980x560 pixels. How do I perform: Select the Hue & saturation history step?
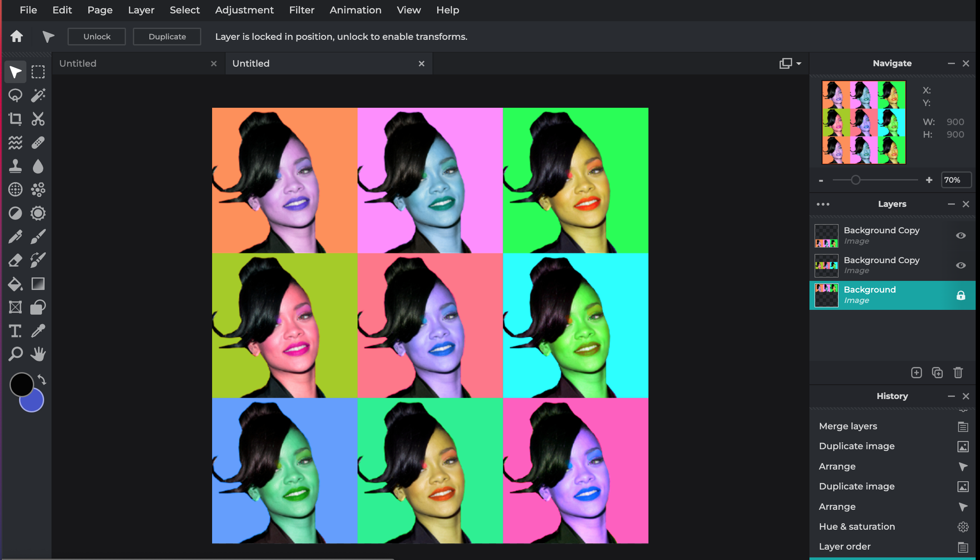tap(893, 527)
